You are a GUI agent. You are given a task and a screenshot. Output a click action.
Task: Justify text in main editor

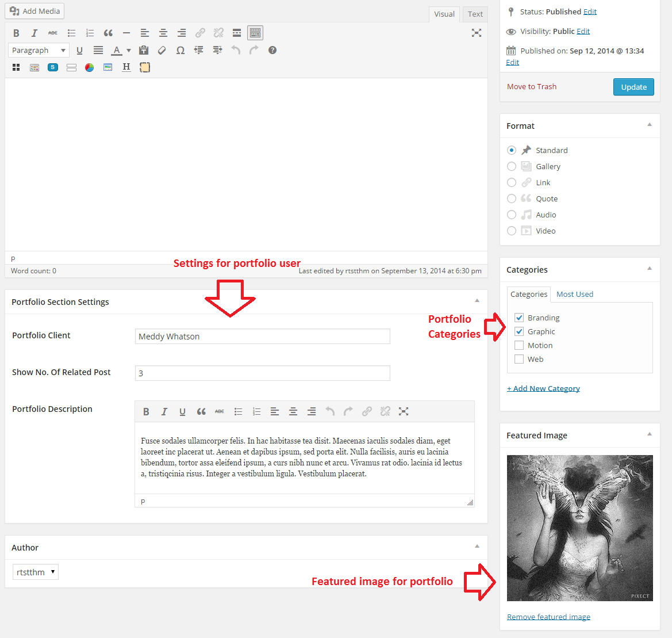[x=98, y=51]
